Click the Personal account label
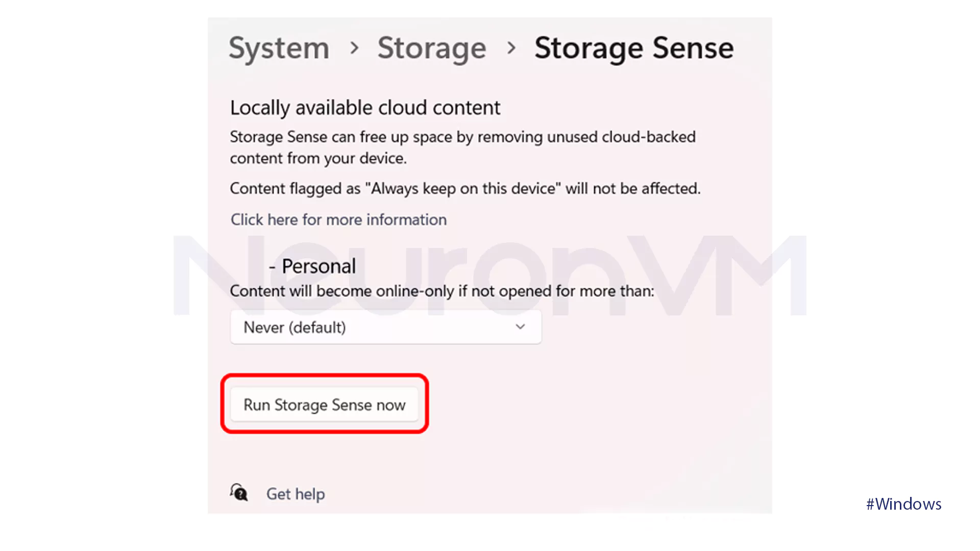The height and width of the screenshot is (551, 980). tap(318, 266)
